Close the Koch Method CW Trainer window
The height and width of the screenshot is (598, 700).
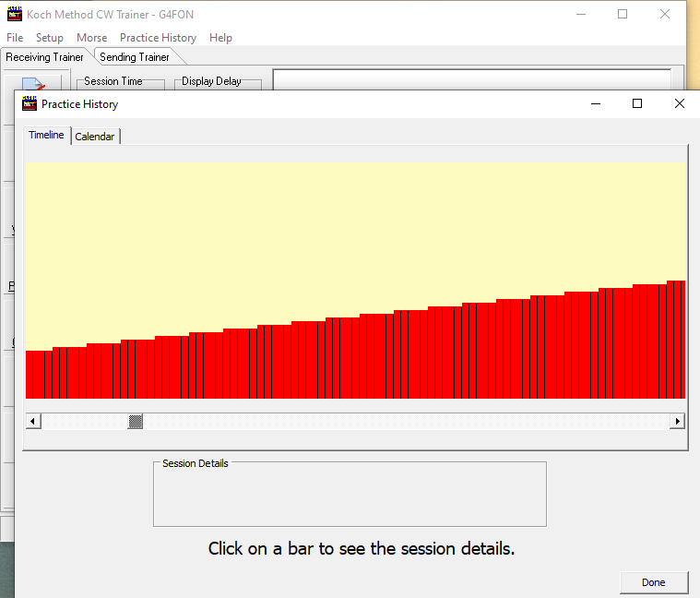click(x=665, y=14)
